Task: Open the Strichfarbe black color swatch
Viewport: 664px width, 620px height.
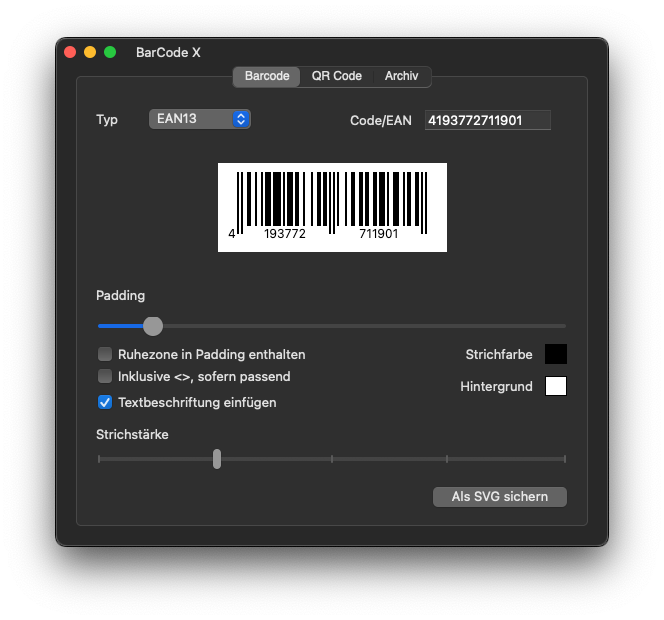Action: (x=556, y=354)
